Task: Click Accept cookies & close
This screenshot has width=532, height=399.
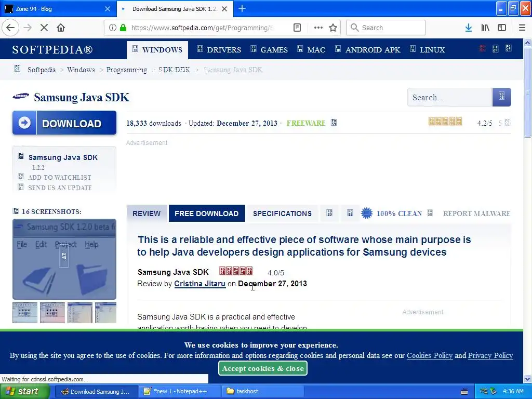Action: point(263,368)
